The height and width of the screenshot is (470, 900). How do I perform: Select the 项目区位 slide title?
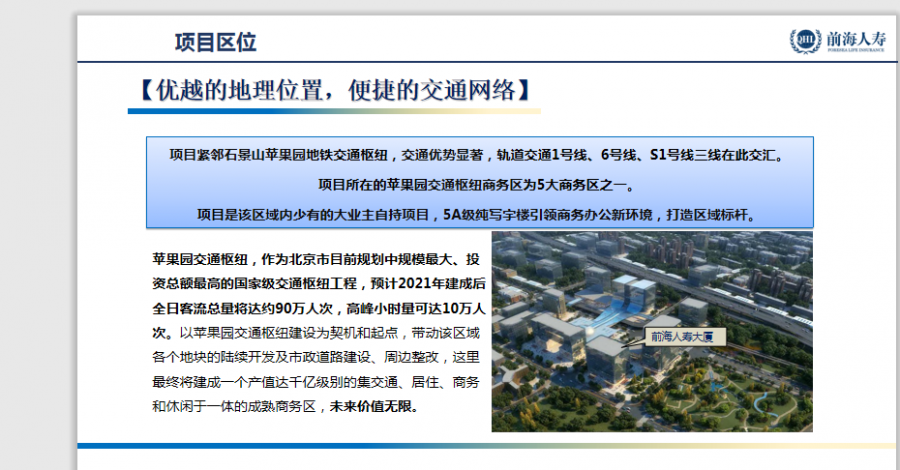point(215,42)
